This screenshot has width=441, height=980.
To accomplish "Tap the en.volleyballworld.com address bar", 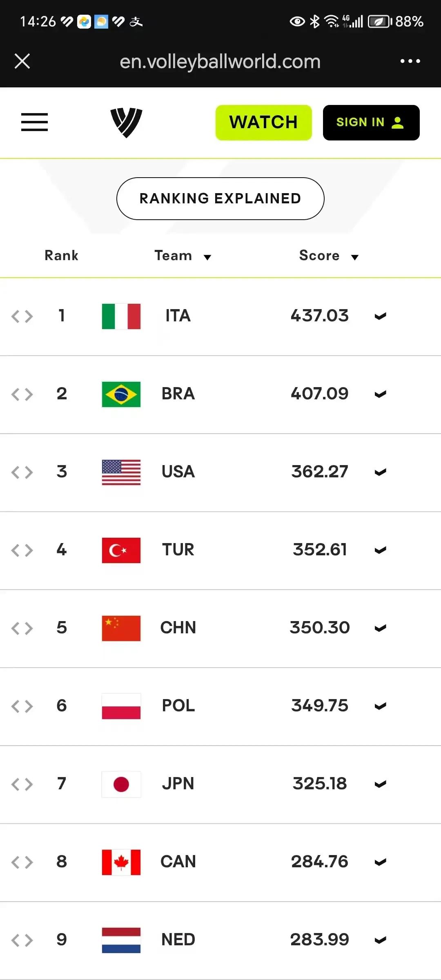I will click(x=220, y=61).
